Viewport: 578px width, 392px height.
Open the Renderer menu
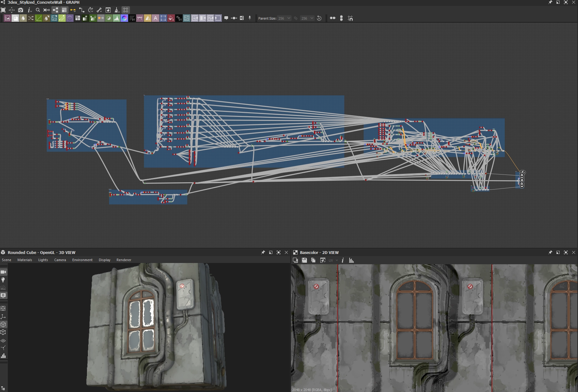[x=124, y=260]
